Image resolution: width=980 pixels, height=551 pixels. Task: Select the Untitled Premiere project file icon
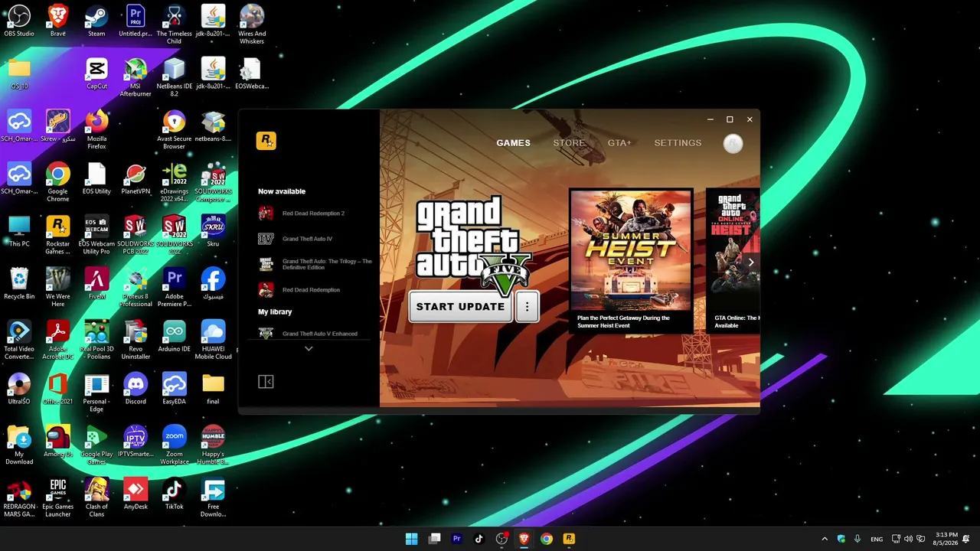click(x=136, y=21)
